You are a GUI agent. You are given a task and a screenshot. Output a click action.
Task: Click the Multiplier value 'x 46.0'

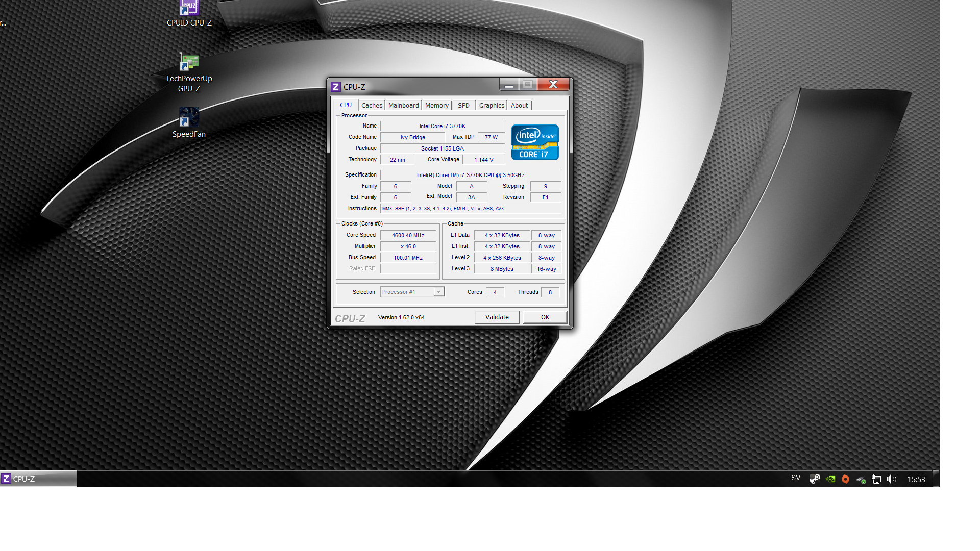coord(408,246)
